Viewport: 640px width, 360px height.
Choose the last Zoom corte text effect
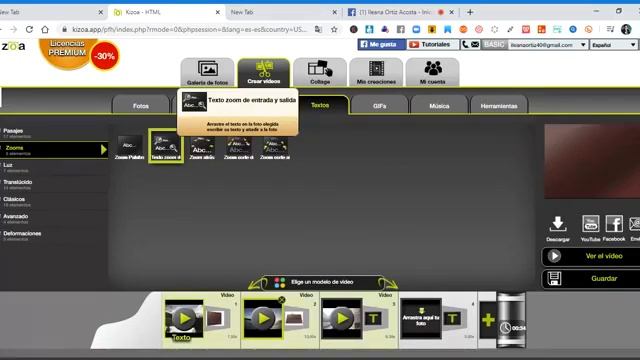click(x=275, y=148)
